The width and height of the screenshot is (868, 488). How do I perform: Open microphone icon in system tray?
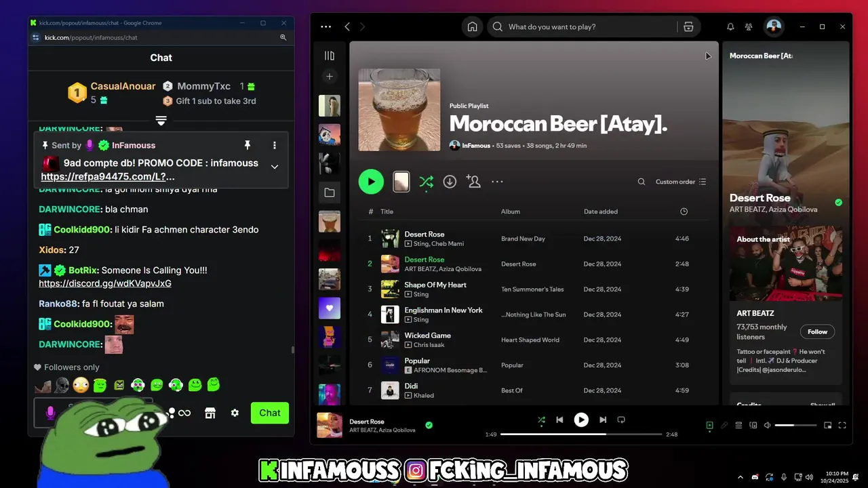coord(784,477)
